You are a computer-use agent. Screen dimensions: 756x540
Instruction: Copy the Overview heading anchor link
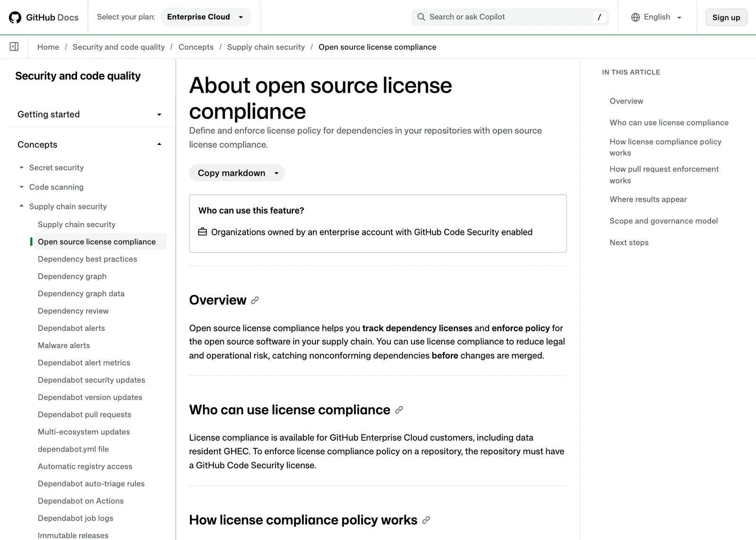coord(255,300)
